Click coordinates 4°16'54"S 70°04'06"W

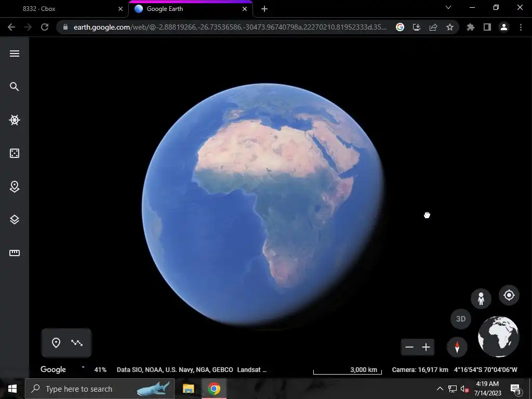[486, 370]
